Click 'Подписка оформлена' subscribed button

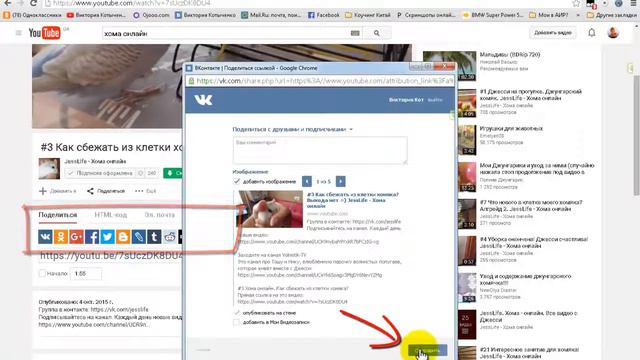[100, 173]
